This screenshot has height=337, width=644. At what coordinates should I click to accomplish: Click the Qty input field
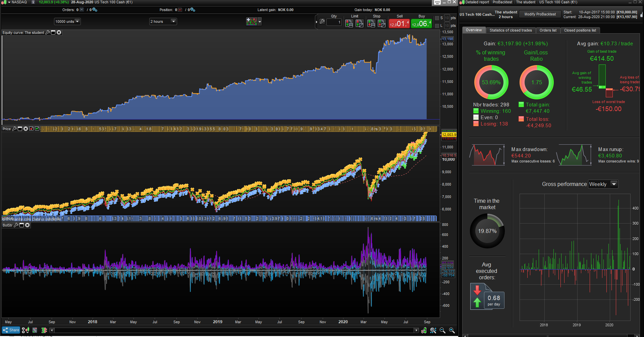(x=334, y=22)
